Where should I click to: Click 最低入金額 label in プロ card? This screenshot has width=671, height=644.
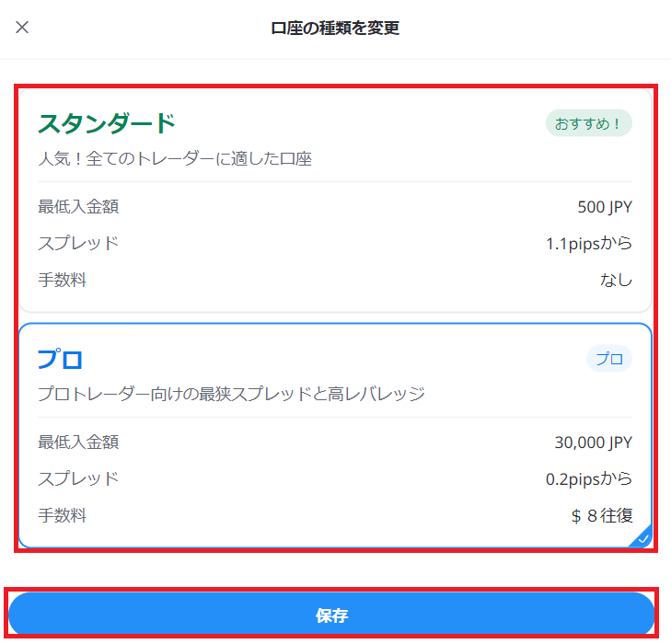point(78,443)
